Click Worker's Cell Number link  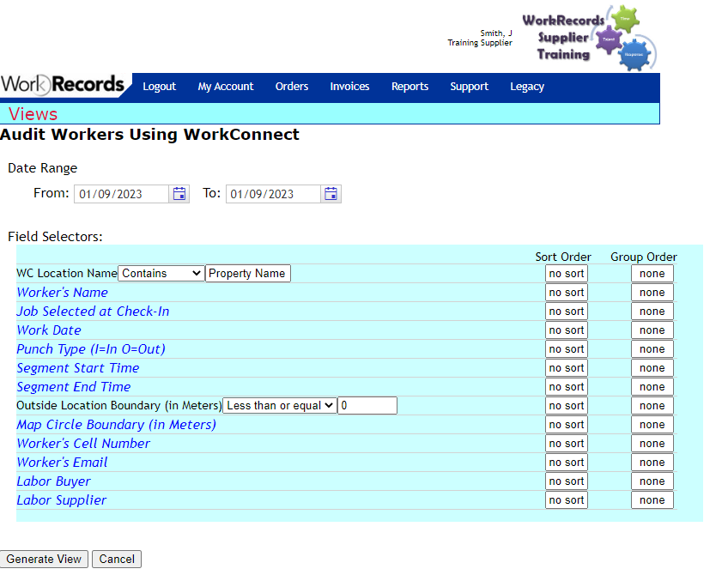tap(83, 444)
